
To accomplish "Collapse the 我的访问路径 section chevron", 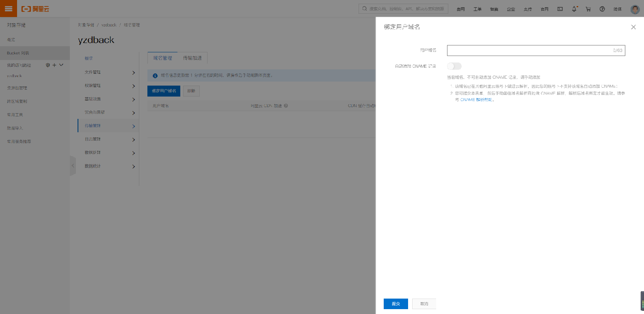I will point(61,65).
